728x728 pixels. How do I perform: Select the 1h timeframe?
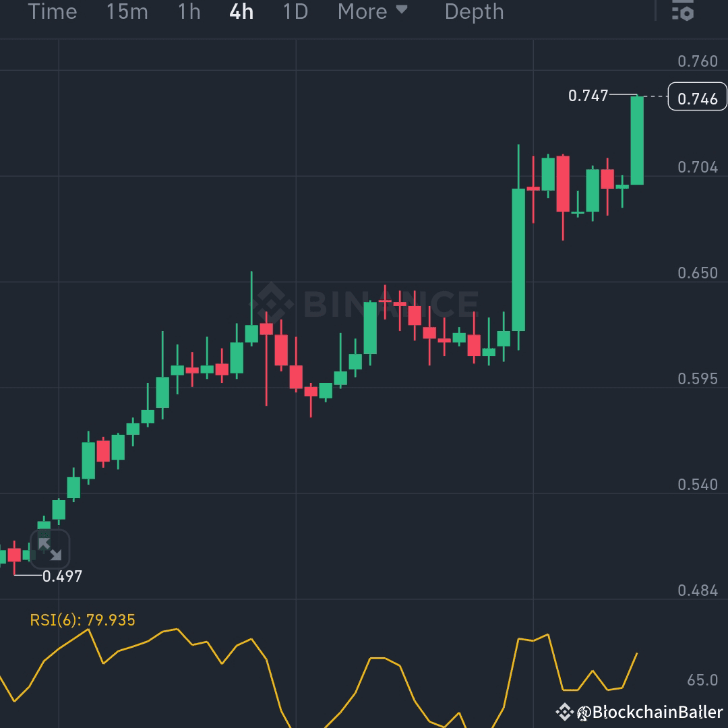(188, 11)
